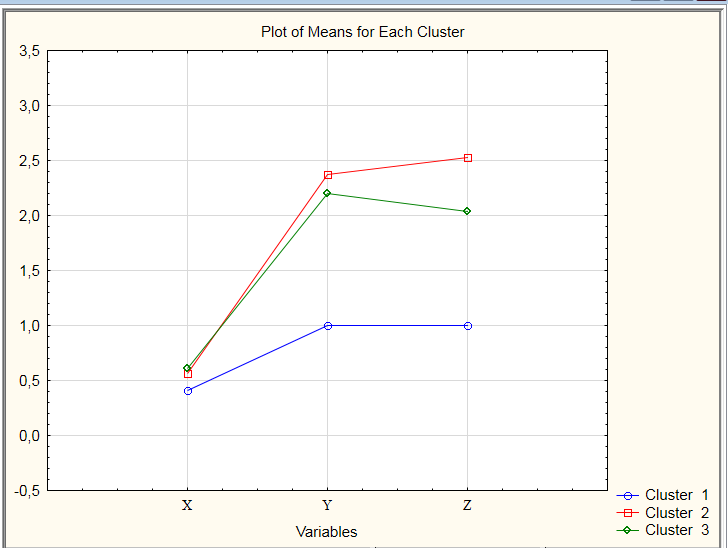Select the red square legend marker for Cluster 2
Viewport: 728px width, 548px height.
pos(628,513)
